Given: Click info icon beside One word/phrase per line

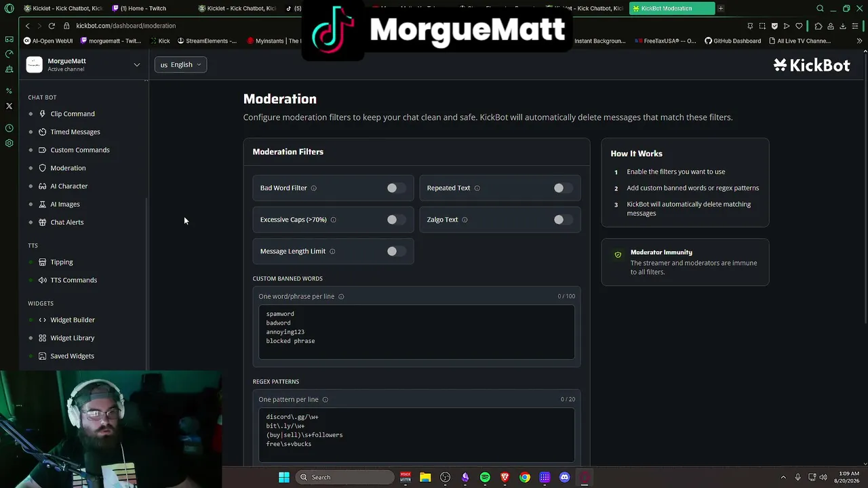Looking at the screenshot, I should click(341, 296).
